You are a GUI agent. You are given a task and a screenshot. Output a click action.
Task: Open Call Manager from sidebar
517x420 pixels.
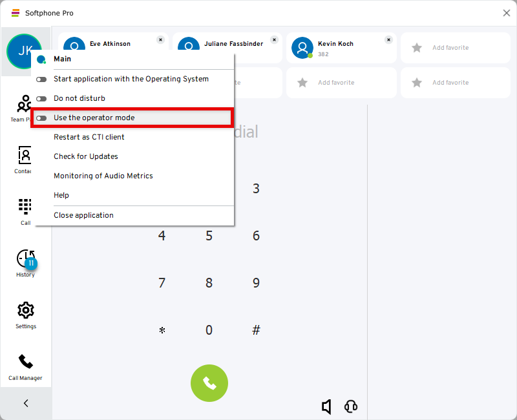pos(25,366)
